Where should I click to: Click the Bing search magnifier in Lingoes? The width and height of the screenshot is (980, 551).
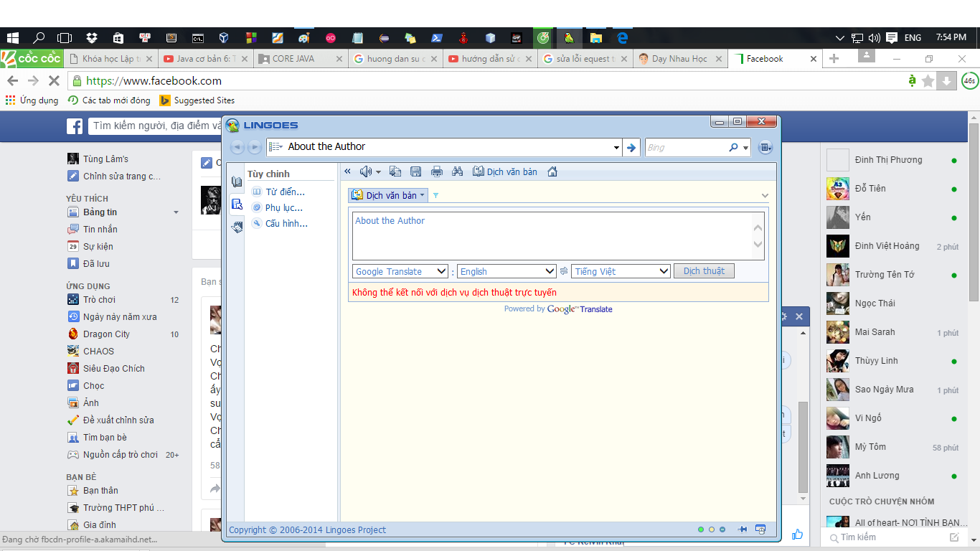click(x=733, y=147)
